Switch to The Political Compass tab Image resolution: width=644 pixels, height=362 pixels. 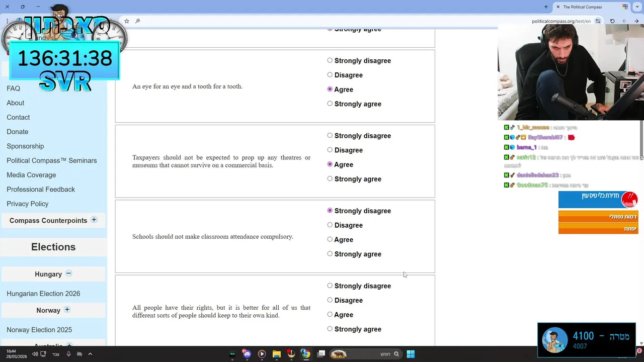[591, 7]
